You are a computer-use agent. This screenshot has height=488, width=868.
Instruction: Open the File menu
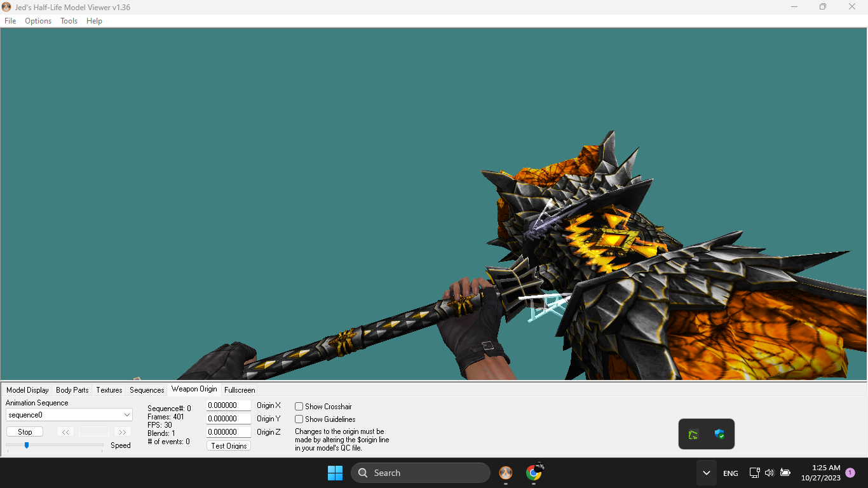[x=10, y=21]
